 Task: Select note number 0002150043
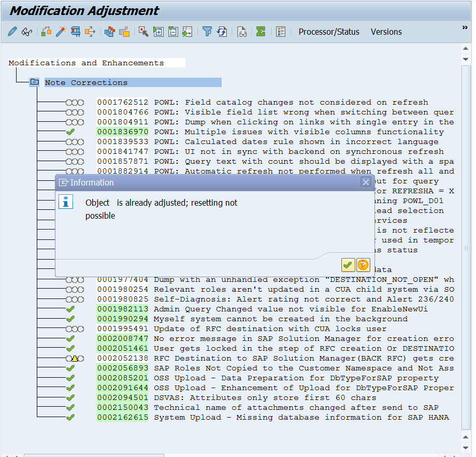point(123,407)
